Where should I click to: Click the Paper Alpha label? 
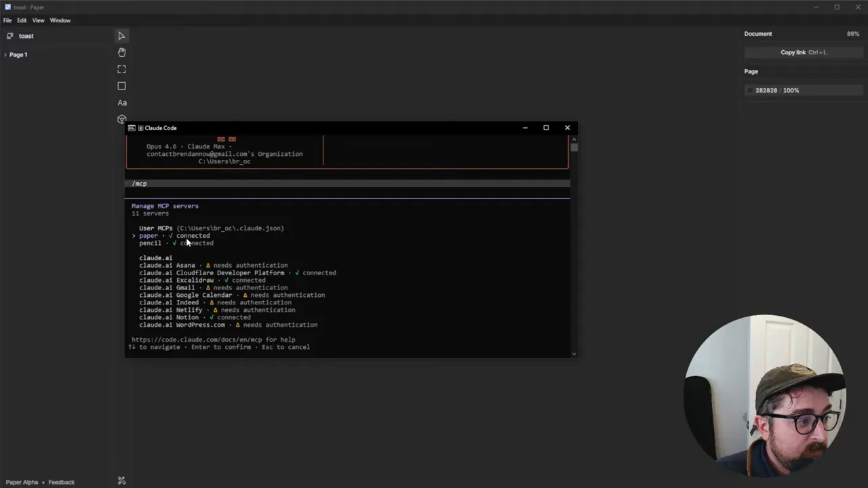22,482
